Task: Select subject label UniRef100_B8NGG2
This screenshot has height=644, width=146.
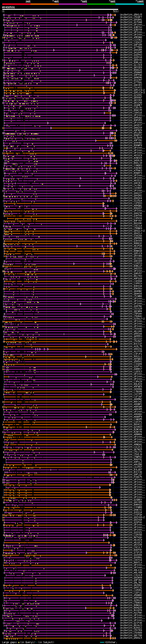Action: pyautogui.click(x=131, y=605)
